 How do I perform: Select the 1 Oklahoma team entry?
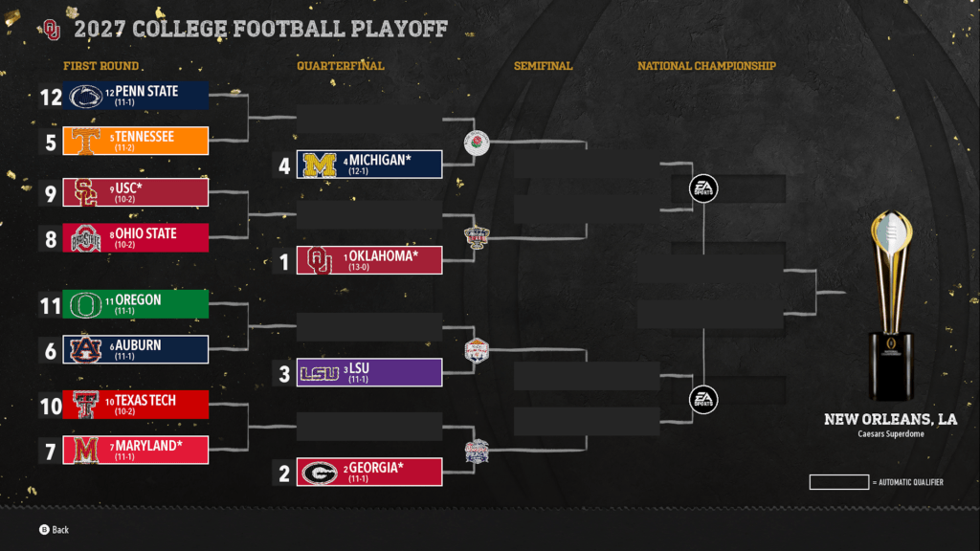tap(369, 260)
